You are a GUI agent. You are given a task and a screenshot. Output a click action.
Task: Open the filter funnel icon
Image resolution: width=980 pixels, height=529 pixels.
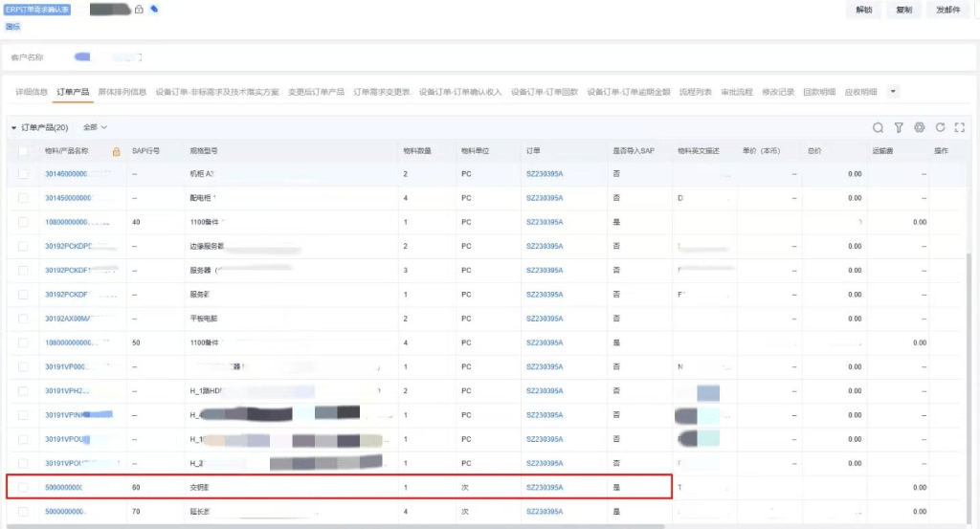pyautogui.click(x=899, y=127)
